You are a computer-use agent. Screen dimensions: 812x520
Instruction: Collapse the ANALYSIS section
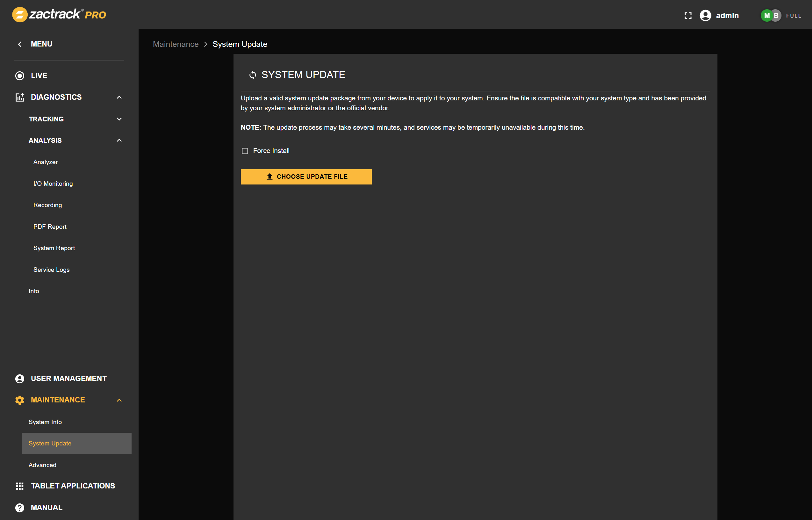(x=119, y=140)
